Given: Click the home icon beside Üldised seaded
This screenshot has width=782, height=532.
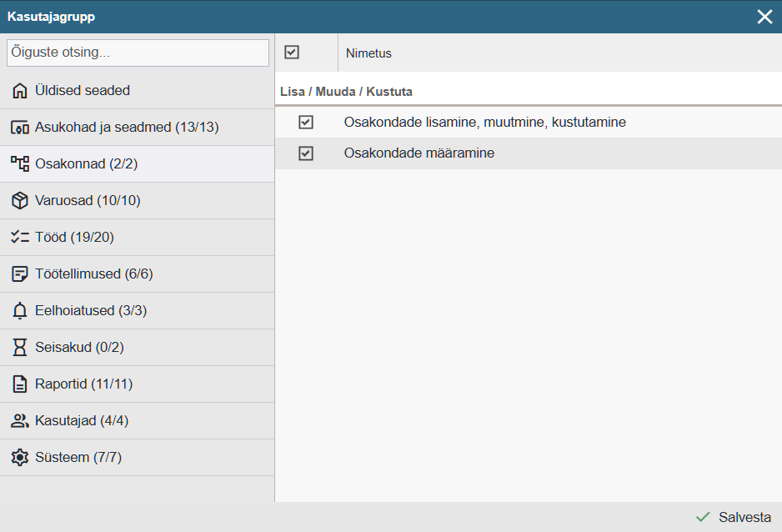Looking at the screenshot, I should coord(20,91).
